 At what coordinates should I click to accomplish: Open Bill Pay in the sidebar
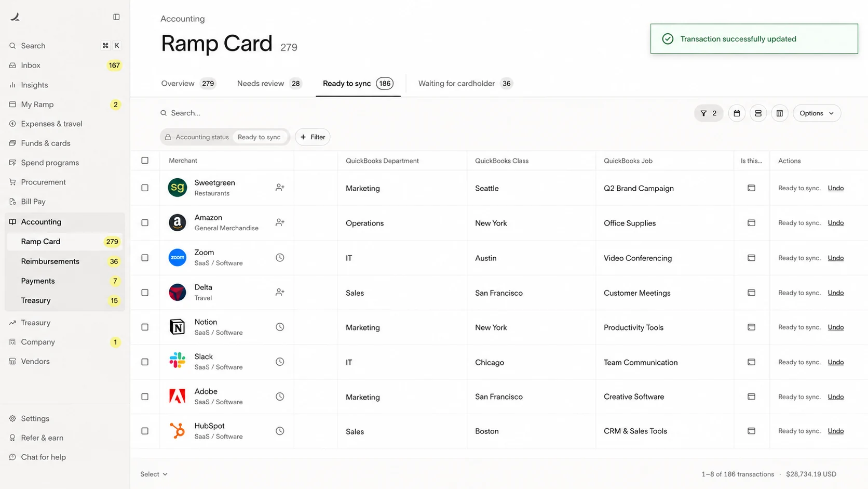pos(65,202)
